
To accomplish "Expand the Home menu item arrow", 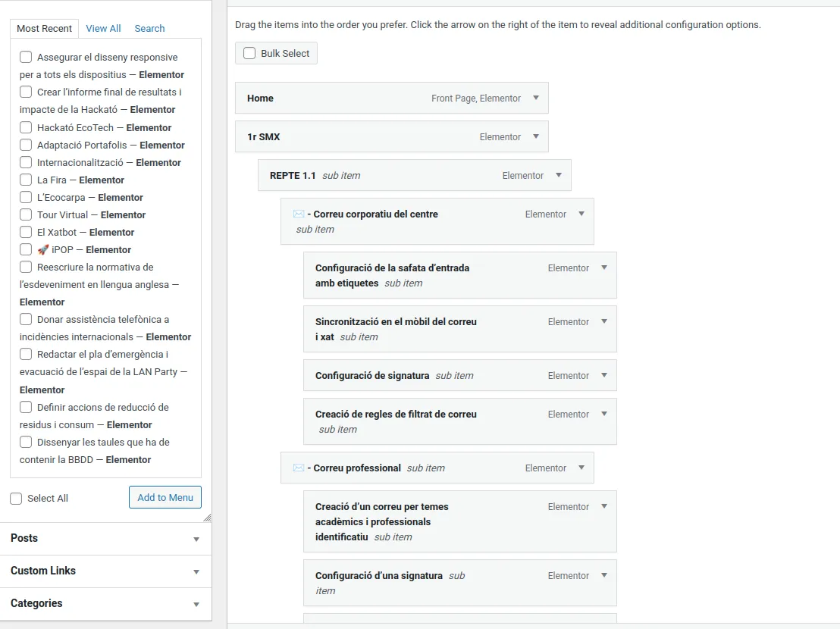I will pos(536,98).
